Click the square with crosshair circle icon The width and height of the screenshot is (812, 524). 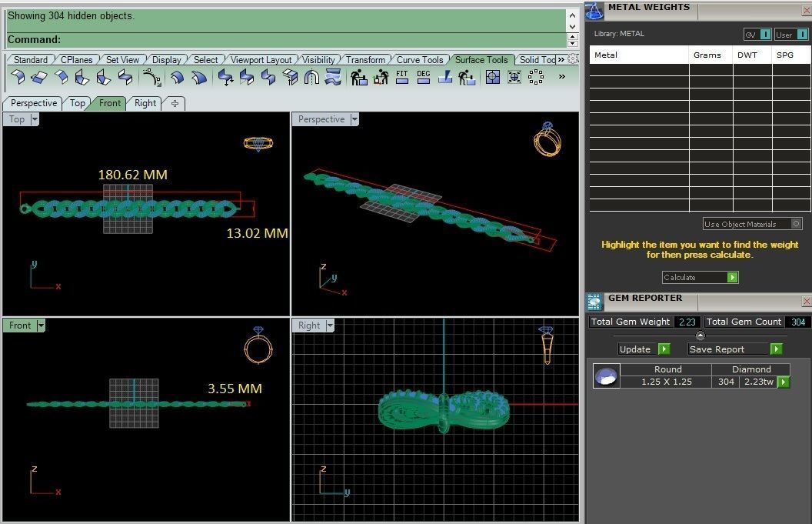click(492, 77)
